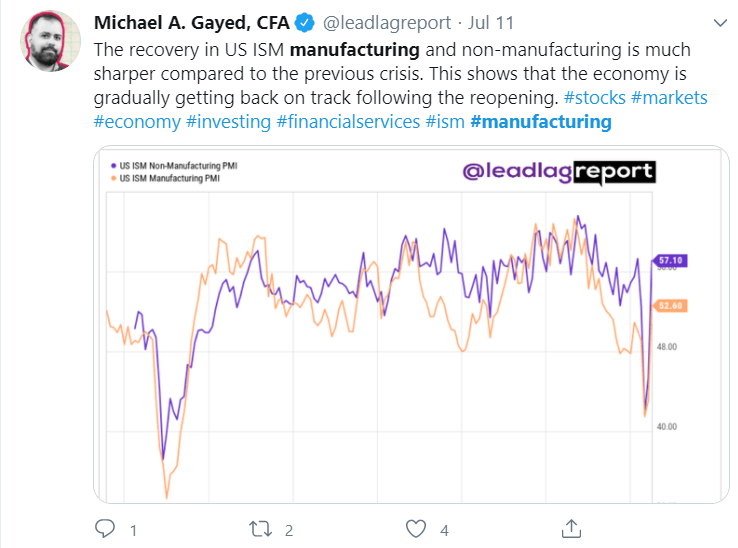Click the #financialservices hashtag

[347, 122]
